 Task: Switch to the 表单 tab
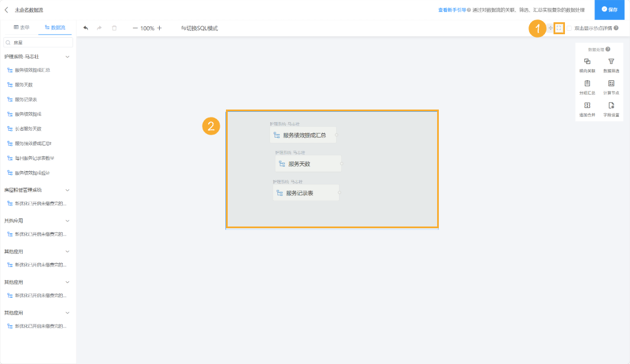pyautogui.click(x=22, y=27)
